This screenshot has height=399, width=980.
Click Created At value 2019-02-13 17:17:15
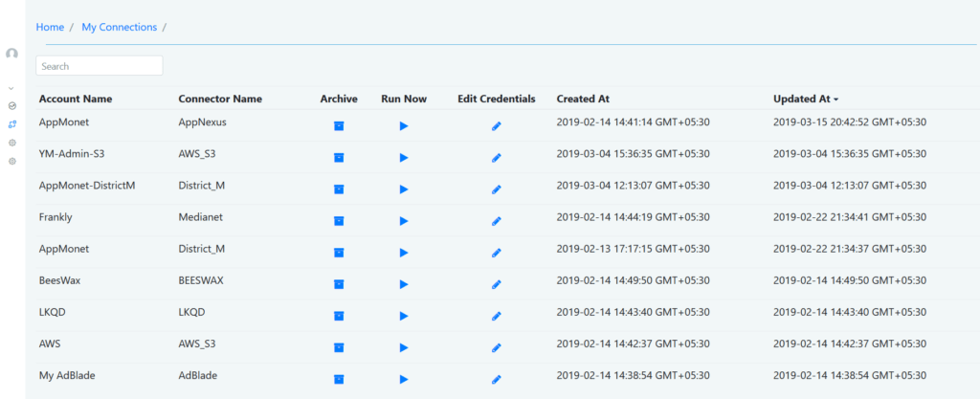[634, 249]
